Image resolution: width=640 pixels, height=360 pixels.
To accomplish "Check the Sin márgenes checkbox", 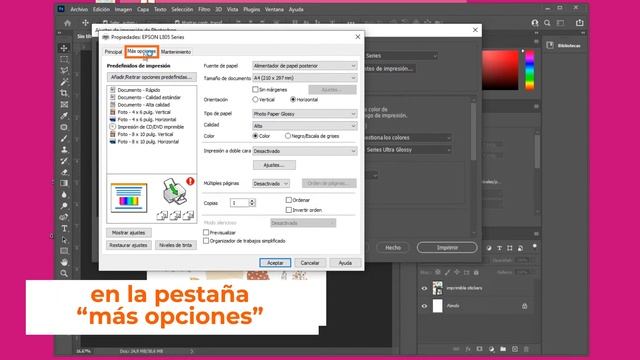I will point(256,89).
